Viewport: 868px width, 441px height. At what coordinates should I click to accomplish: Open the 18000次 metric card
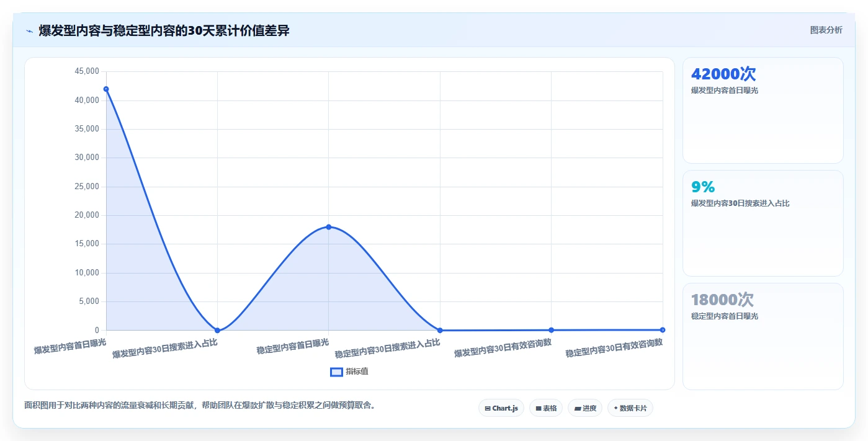click(763, 337)
